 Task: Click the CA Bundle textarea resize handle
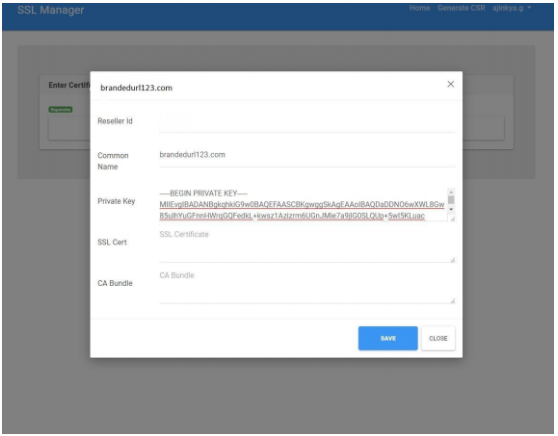[452, 301]
